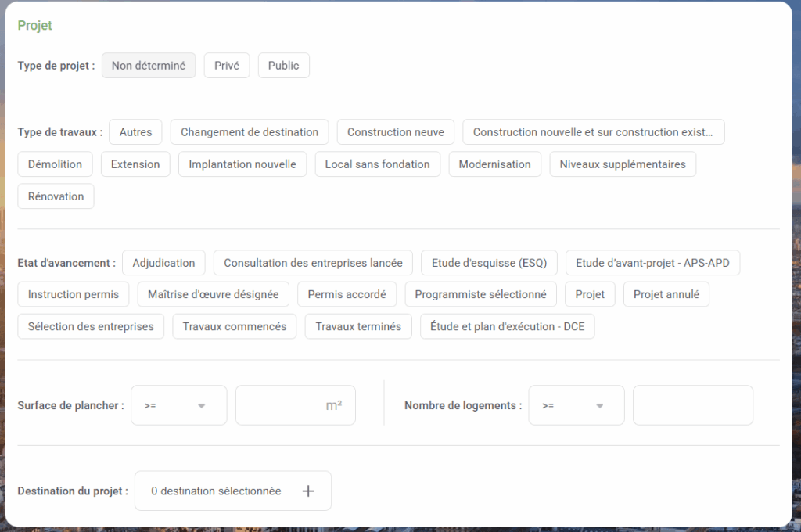Toggle the 'Démolition' work type filter
The width and height of the screenshot is (801, 532).
pos(55,164)
